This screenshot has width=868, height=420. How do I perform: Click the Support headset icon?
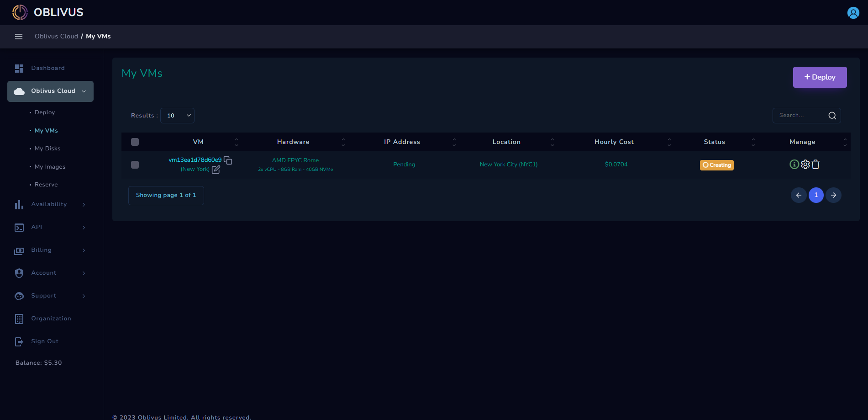[x=19, y=296]
